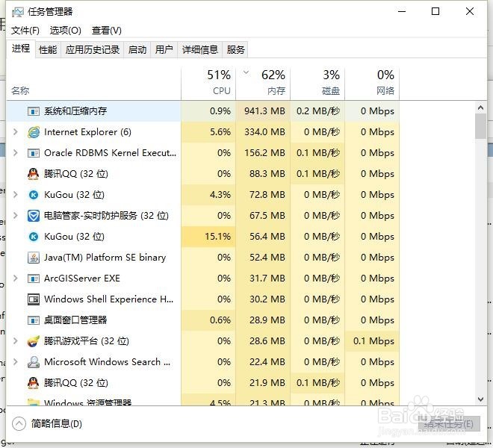493x448 pixels.
Task: Click the 334.0 MB memory cell
Action: pyautogui.click(x=263, y=132)
